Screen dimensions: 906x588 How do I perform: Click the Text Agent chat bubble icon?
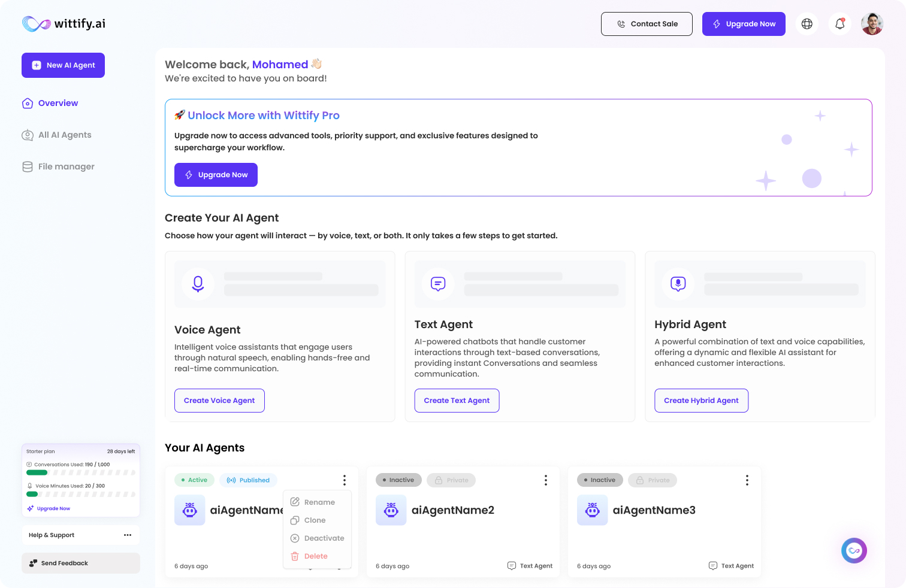click(x=438, y=283)
